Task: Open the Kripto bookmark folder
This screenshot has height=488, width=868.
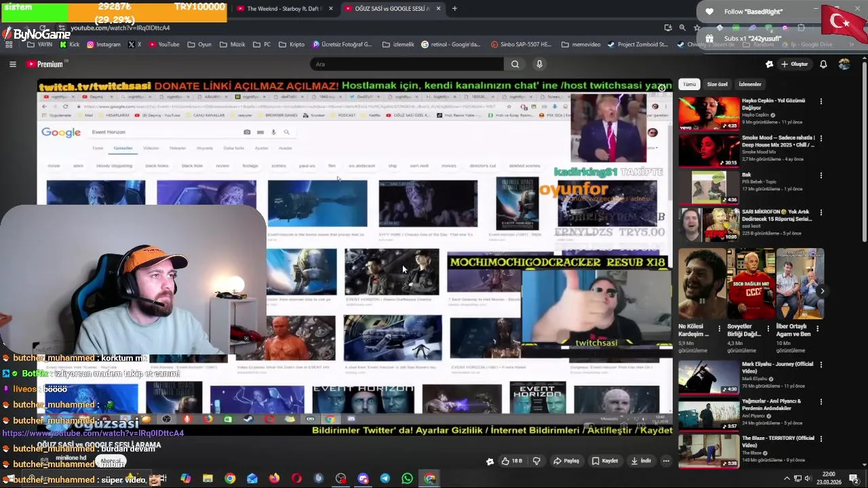Action: pos(292,45)
